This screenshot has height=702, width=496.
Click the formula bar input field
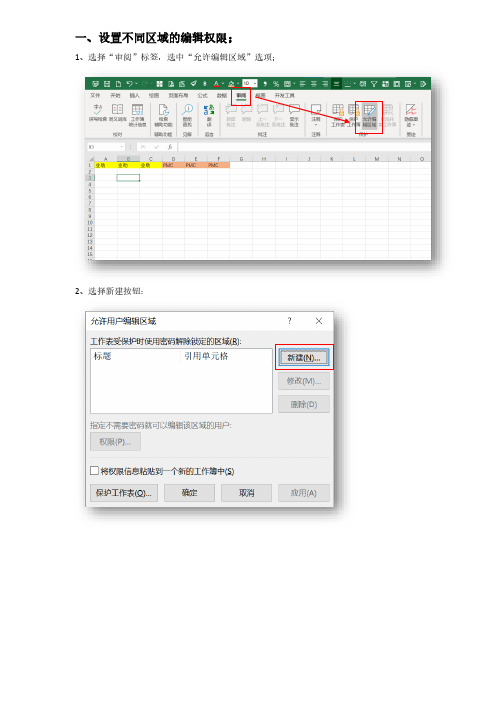coord(304,147)
